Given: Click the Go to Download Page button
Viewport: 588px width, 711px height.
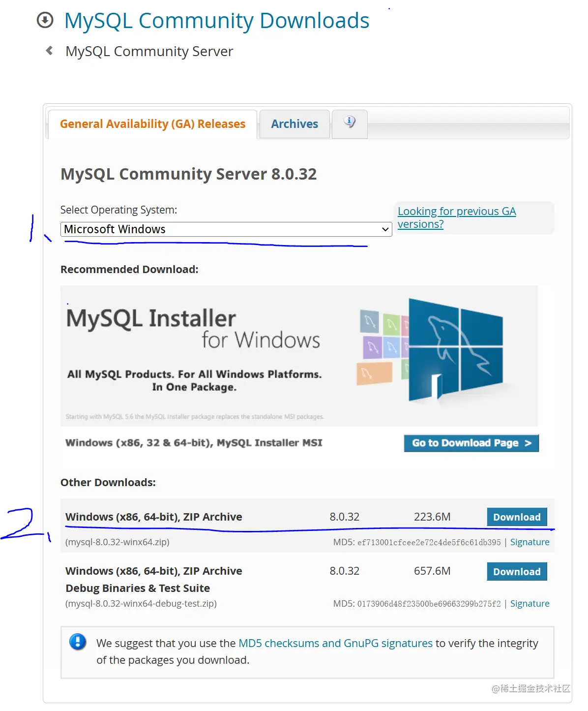Looking at the screenshot, I should (471, 443).
